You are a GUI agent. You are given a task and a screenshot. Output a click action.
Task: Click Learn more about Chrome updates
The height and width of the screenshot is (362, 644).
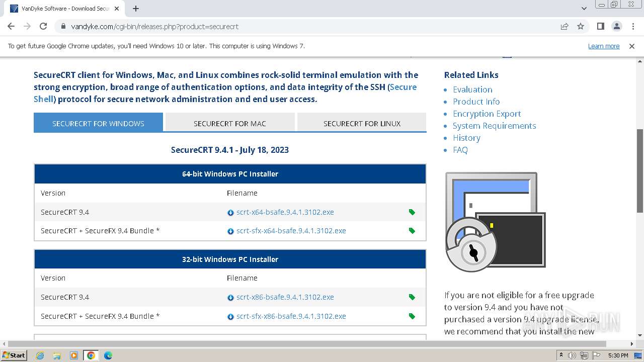604,46
